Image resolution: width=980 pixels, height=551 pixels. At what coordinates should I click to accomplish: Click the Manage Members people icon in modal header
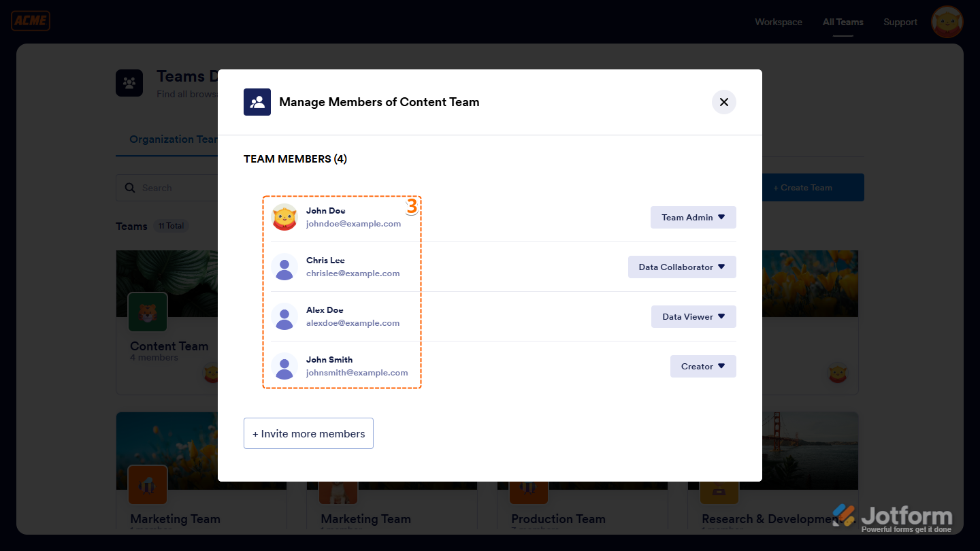click(x=257, y=101)
